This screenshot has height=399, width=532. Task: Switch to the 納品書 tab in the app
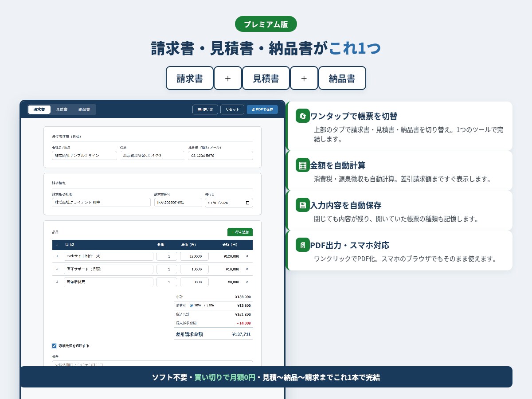(x=84, y=110)
